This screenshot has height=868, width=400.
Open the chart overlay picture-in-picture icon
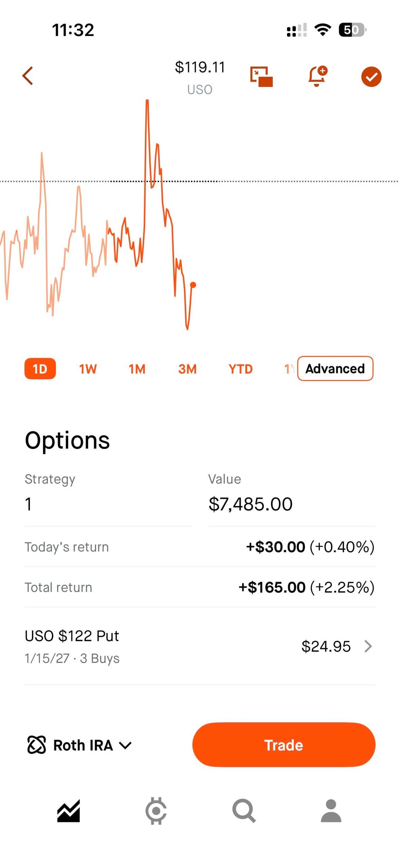(261, 77)
